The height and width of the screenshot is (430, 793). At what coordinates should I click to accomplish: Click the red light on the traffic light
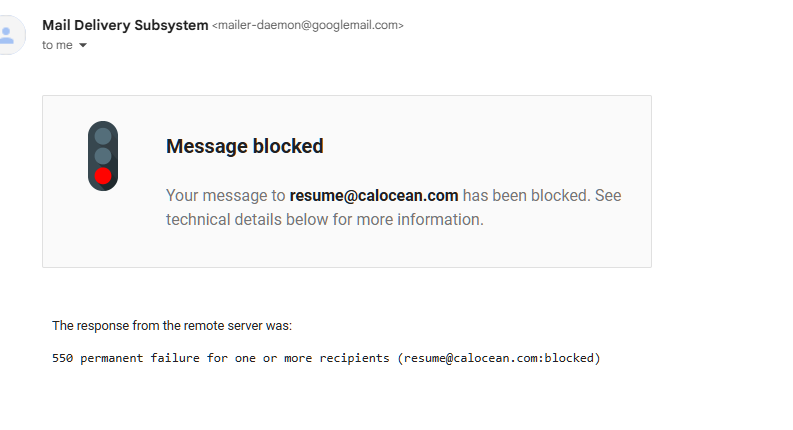103,177
